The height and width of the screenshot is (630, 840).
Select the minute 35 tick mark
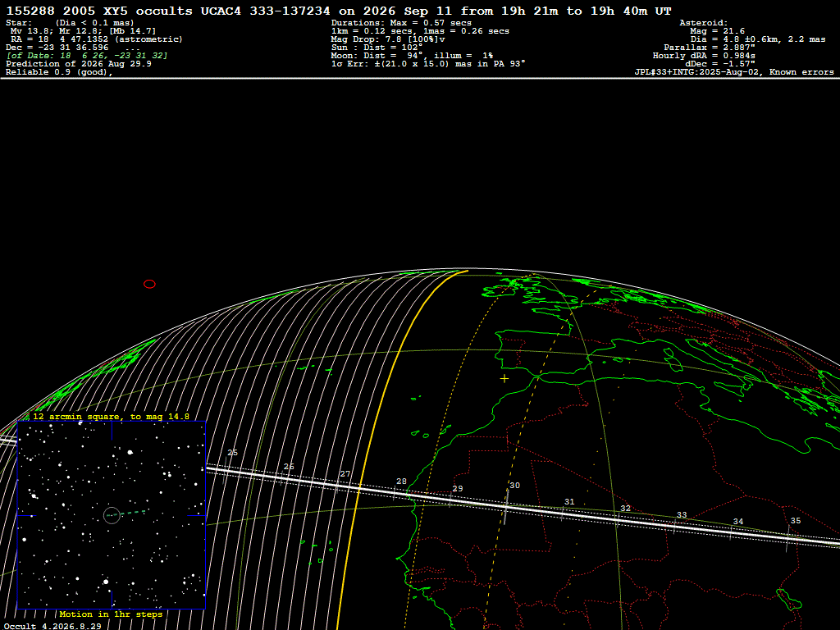click(788, 539)
